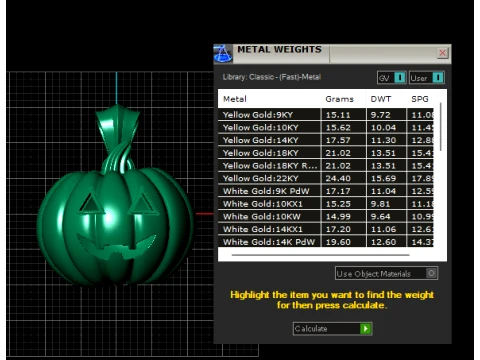Select the Yellow Gold:18KY R... row
The width and height of the screenshot is (480, 360).
[326, 166]
